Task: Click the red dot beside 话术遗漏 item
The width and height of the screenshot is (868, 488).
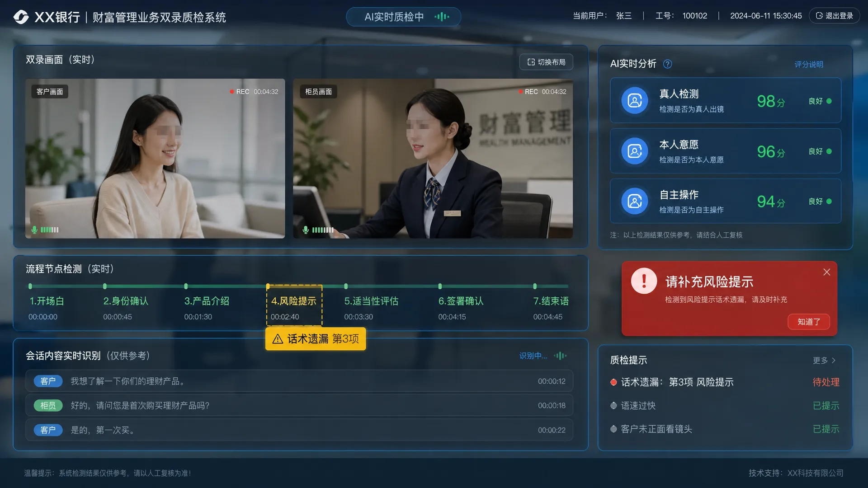Action: coord(613,382)
